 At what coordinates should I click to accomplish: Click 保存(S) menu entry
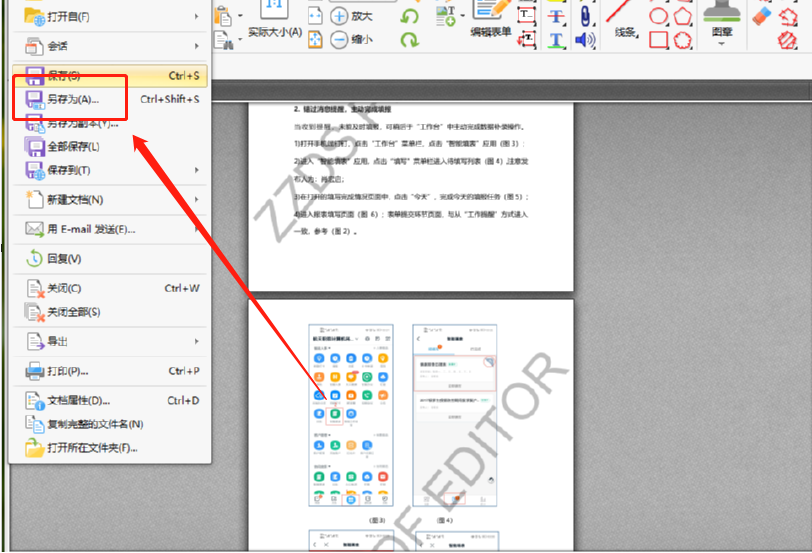(65, 76)
